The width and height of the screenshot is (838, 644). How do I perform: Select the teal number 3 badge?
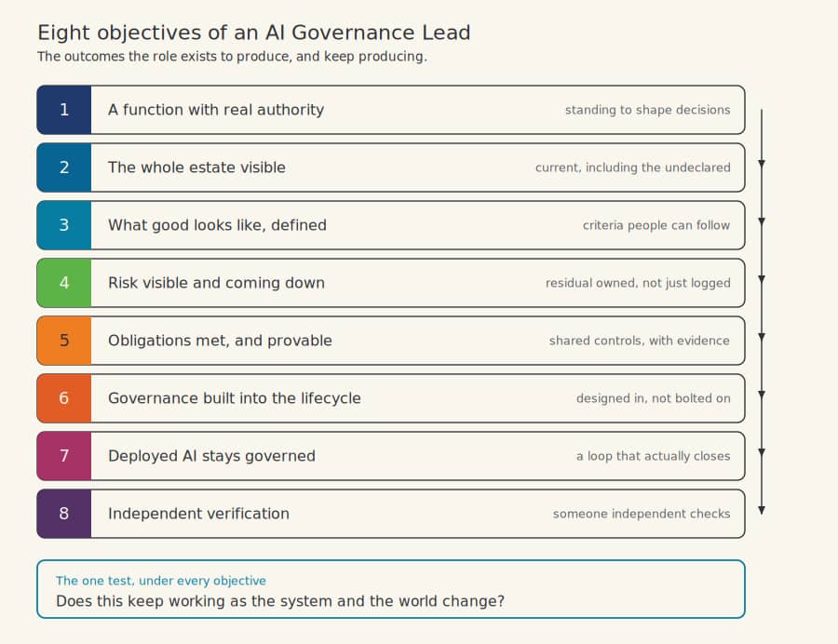64,225
